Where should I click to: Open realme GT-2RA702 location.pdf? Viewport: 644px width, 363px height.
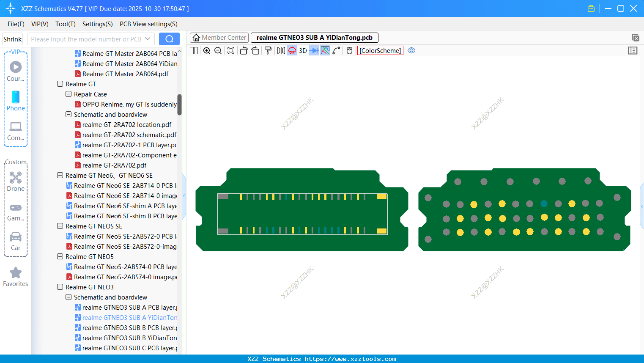(x=127, y=125)
